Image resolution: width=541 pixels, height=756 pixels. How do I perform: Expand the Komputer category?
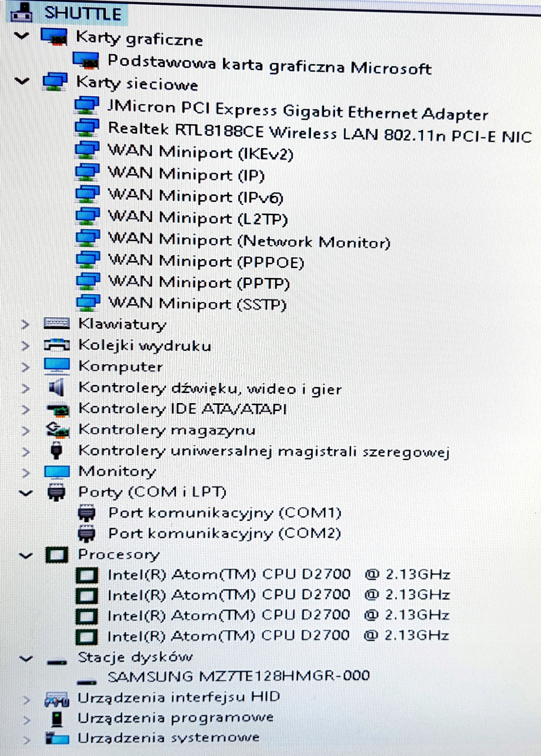pos(25,367)
